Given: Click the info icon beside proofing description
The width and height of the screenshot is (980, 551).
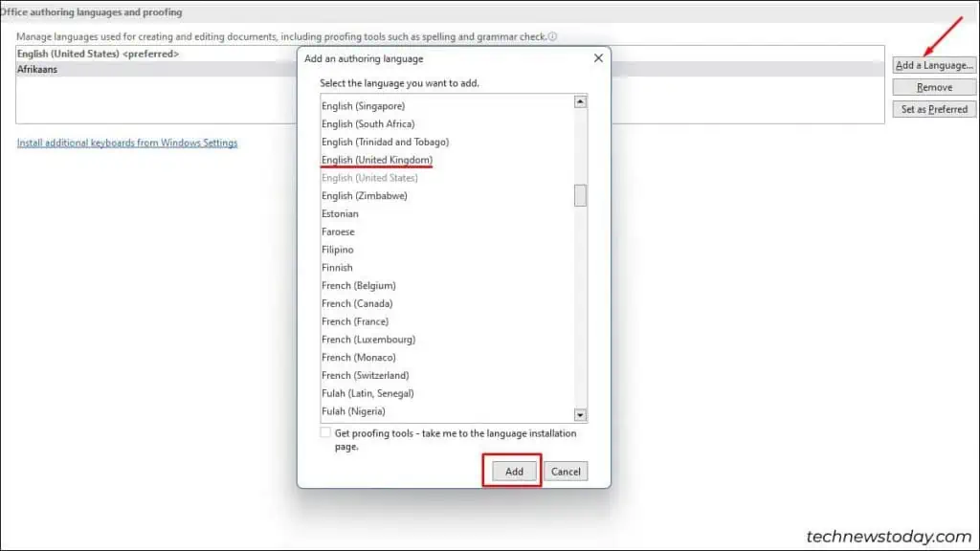Looking at the screenshot, I should click(x=553, y=36).
